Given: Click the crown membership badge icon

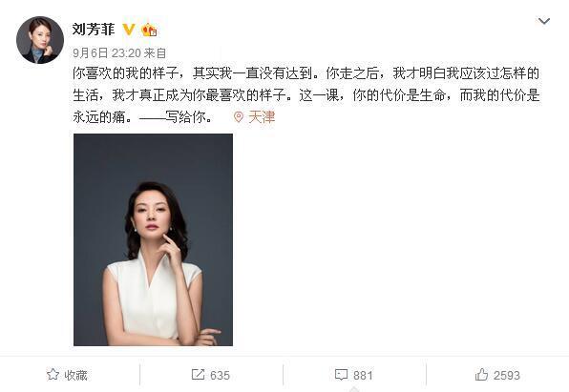Looking at the screenshot, I should [x=149, y=30].
